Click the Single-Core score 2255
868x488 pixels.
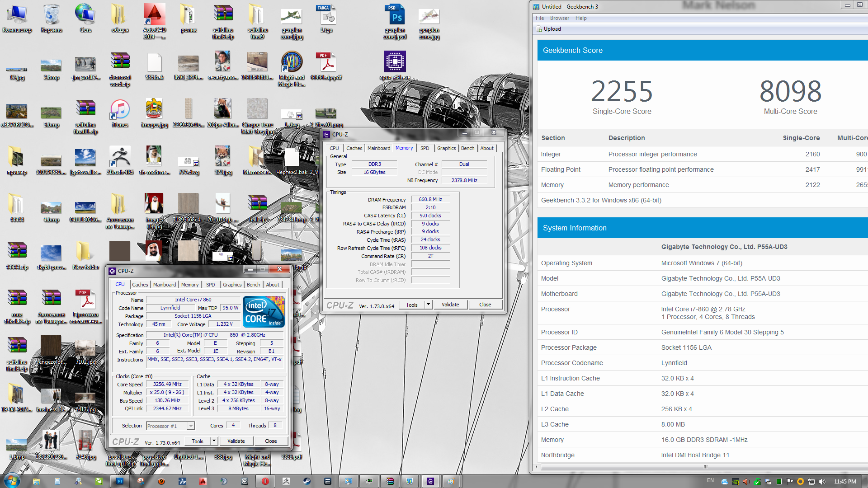[622, 91]
